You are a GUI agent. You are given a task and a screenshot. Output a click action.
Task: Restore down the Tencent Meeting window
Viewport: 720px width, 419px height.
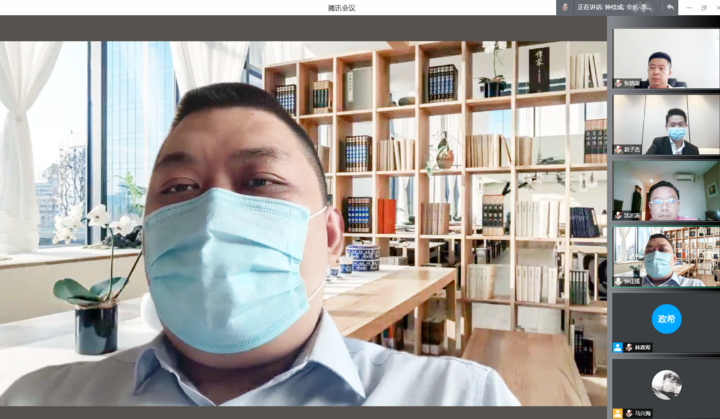click(703, 7)
